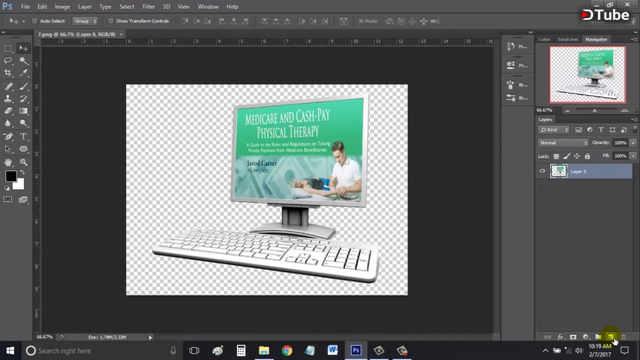Open the Normal blend mode dropdown
This screenshot has height=360, width=640.
coord(563,143)
